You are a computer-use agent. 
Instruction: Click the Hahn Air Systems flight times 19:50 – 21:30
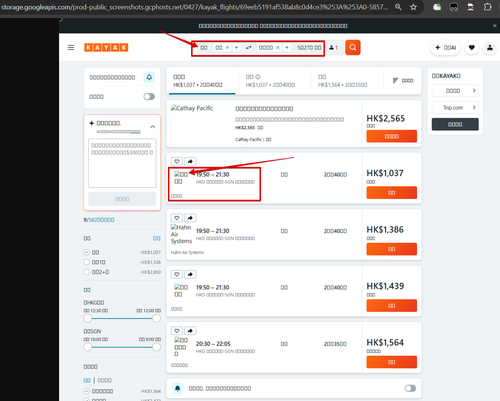tap(212, 231)
